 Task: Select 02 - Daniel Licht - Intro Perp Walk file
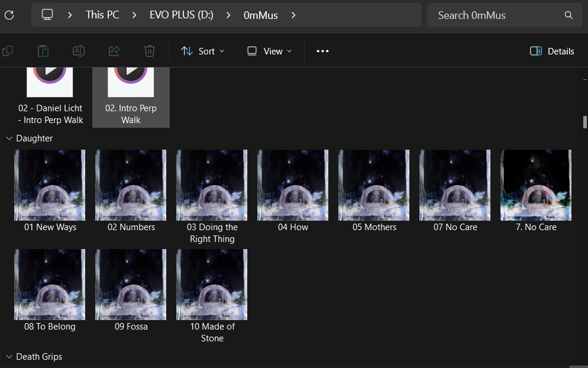(50, 96)
